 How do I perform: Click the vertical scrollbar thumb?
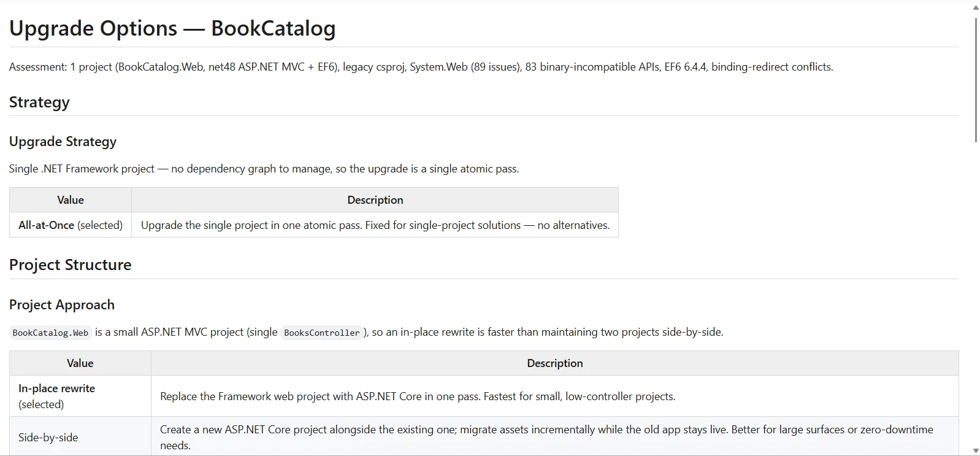point(976,80)
